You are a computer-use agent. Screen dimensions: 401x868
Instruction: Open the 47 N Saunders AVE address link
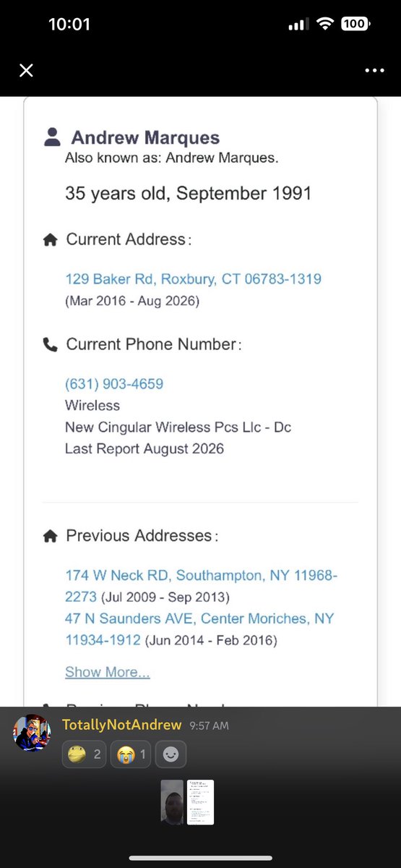tap(199, 629)
